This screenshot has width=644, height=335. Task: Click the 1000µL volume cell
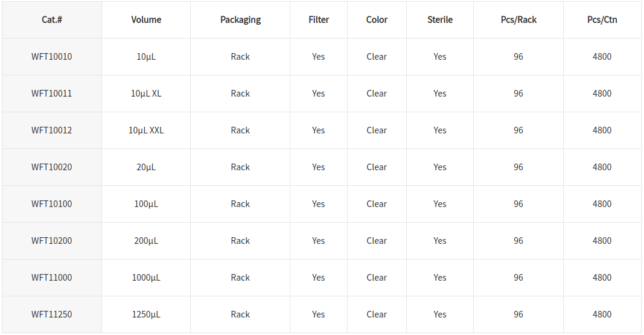(146, 278)
